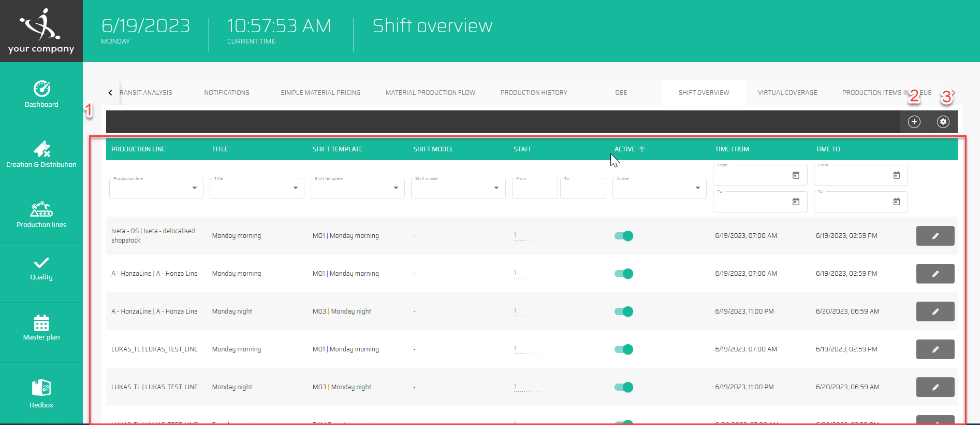Click the add shift plus icon

(x=914, y=122)
